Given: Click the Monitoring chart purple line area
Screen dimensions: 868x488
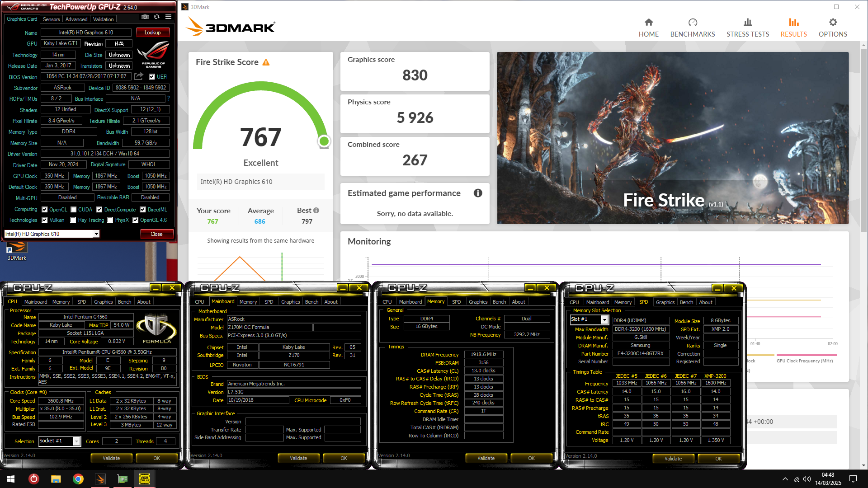Looking at the screenshot, I should tap(596, 264).
